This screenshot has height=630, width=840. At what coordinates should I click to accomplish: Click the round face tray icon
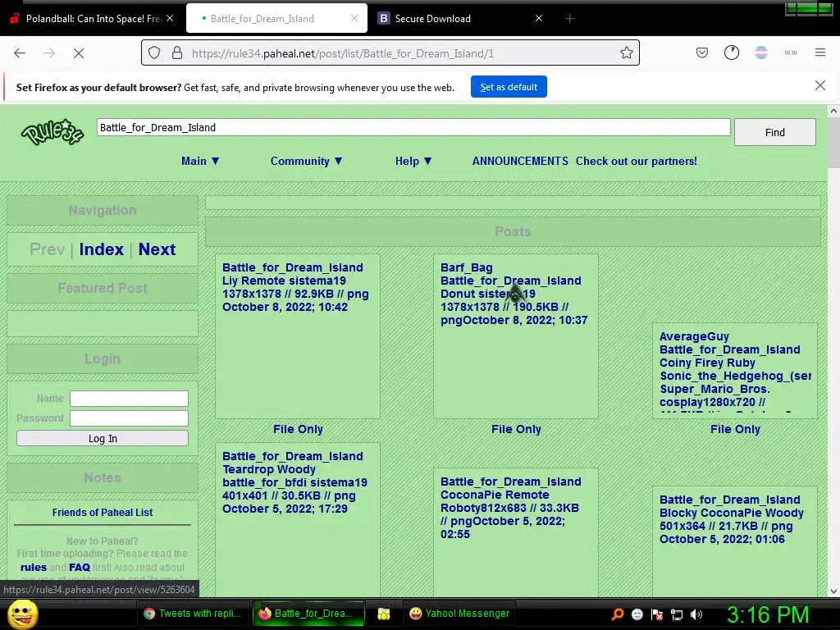coord(637,614)
